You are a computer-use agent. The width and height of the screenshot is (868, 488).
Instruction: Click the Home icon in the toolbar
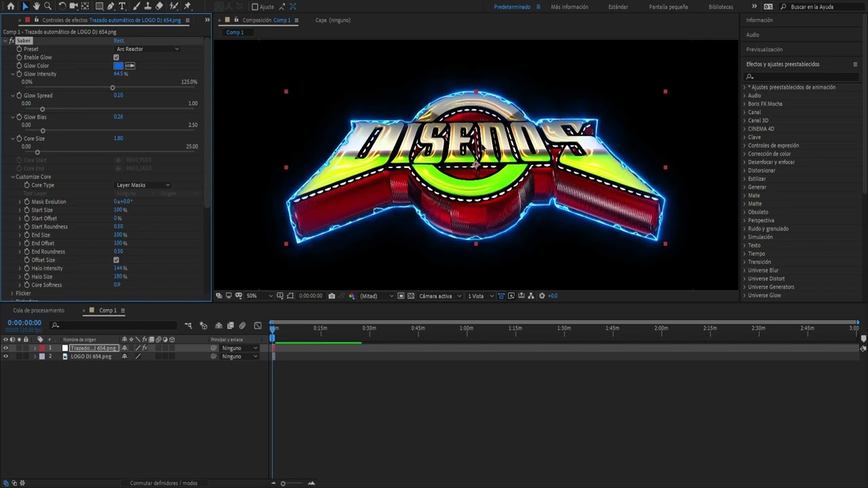10,6
